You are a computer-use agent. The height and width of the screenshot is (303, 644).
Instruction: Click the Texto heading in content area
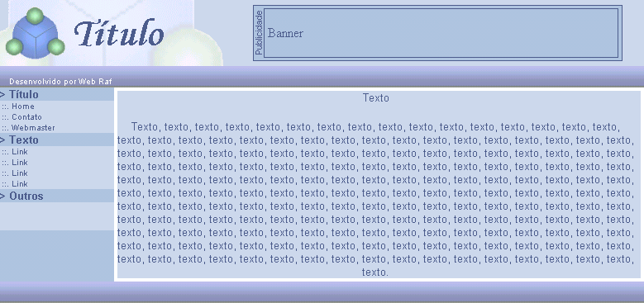coord(376,98)
